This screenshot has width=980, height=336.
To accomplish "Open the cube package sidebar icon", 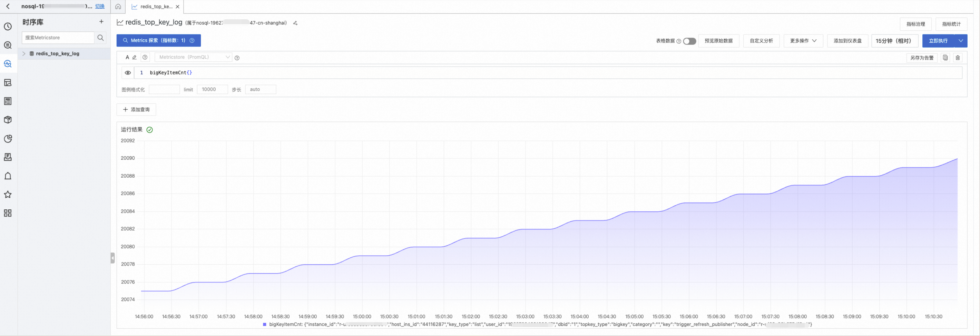I will coord(8,120).
